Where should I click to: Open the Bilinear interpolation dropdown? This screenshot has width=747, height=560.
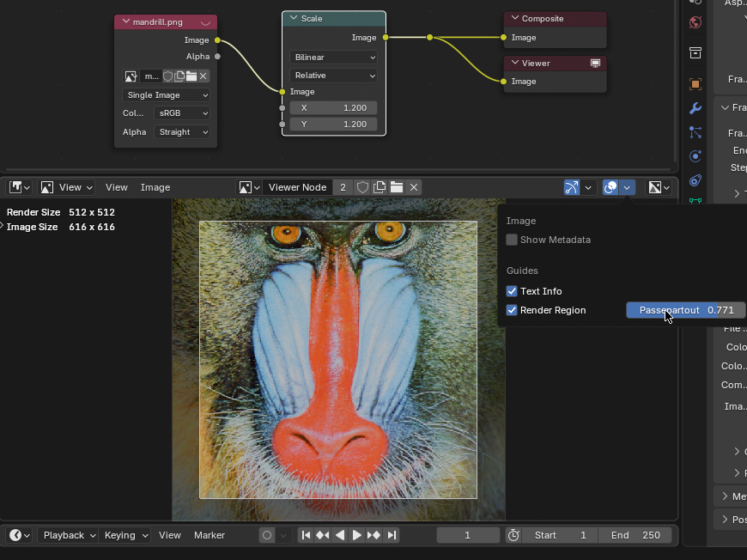point(333,58)
